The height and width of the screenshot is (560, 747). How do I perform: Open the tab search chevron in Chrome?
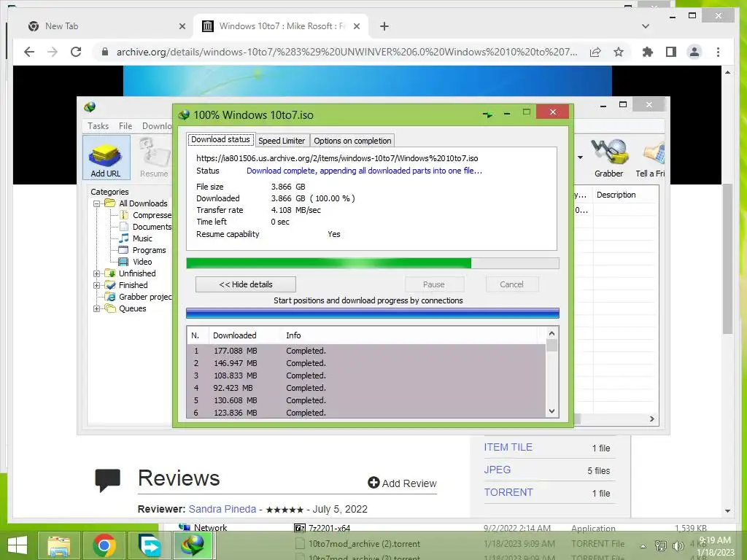[x=646, y=26]
